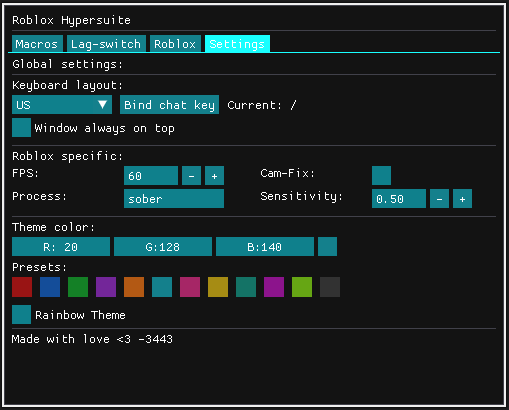This screenshot has width=509, height=410.
Task: Open the theme color preview picker
Action: click(x=327, y=247)
